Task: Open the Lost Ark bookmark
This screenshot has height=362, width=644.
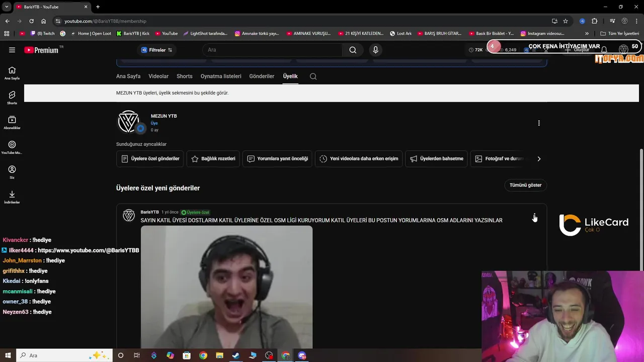Action: [401, 34]
